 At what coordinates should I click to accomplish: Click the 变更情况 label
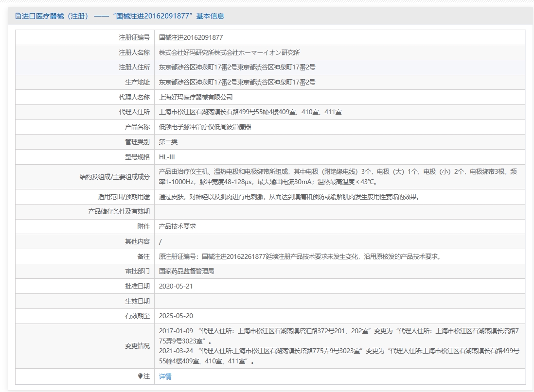coord(137,346)
